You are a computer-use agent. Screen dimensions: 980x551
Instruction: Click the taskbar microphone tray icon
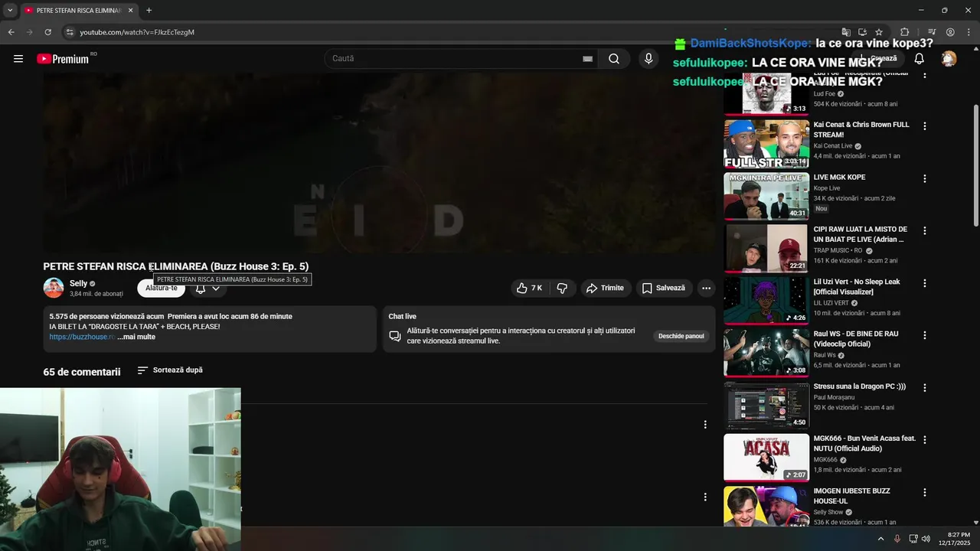click(x=897, y=539)
